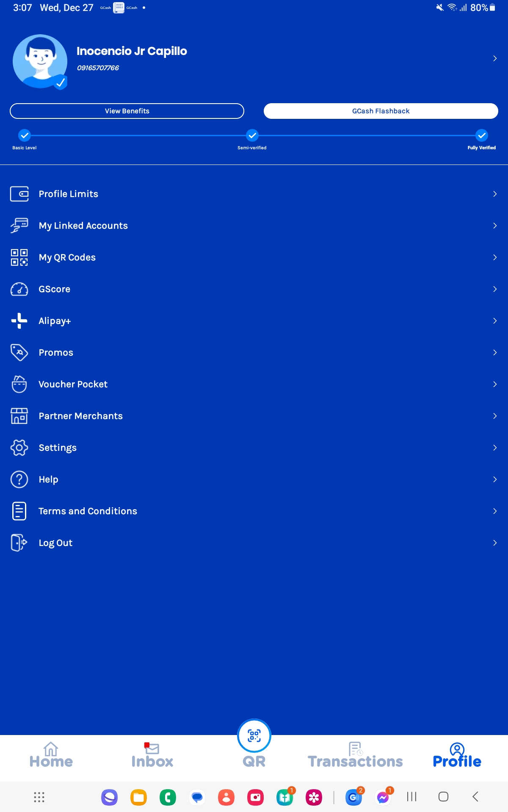Viewport: 508px width, 812px height.
Task: Click the View Benefits button
Action: click(127, 111)
